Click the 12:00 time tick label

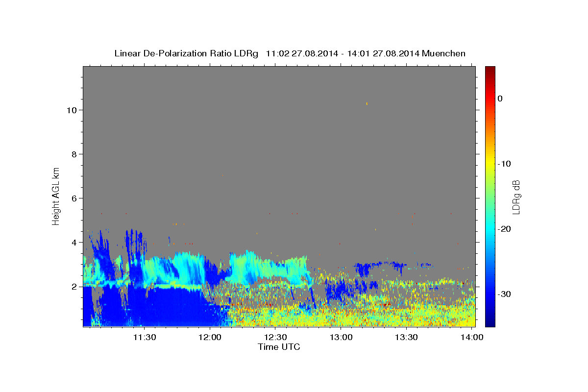click(210, 337)
